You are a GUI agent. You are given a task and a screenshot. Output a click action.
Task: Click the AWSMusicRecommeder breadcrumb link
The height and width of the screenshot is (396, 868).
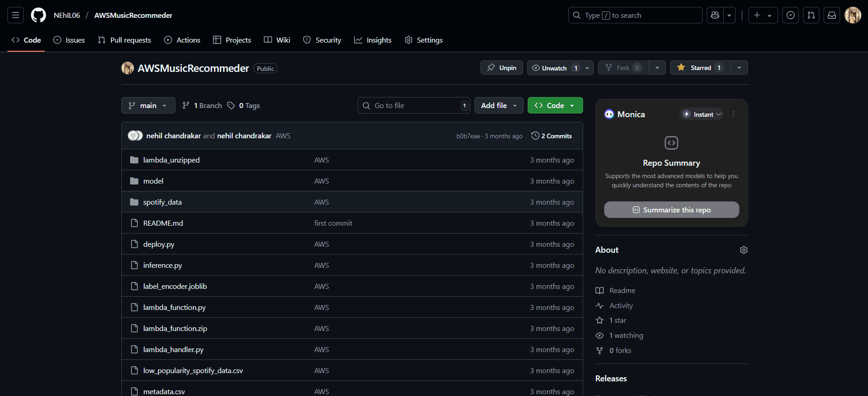(x=133, y=15)
